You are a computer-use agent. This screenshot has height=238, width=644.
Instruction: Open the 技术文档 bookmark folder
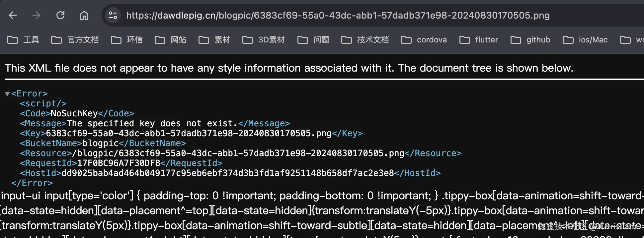pos(365,40)
